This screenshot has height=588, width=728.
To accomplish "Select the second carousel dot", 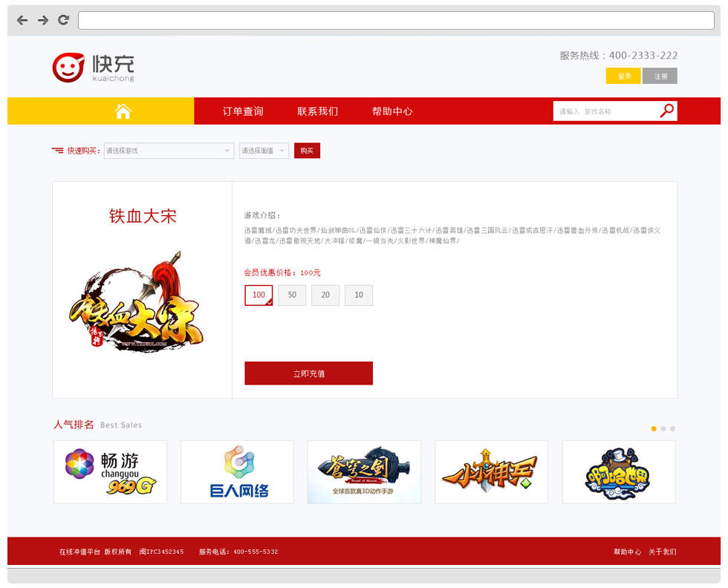I will (x=663, y=429).
